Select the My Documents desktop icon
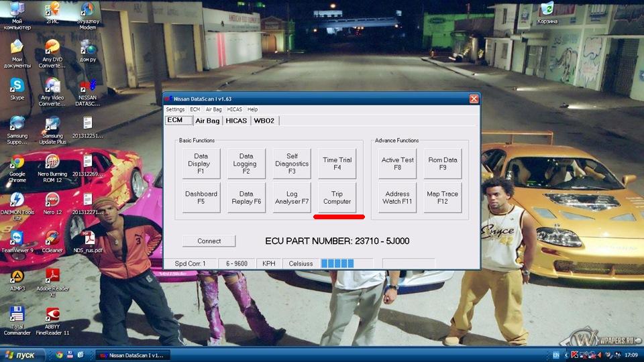This screenshot has width=644, height=362. 17,54
